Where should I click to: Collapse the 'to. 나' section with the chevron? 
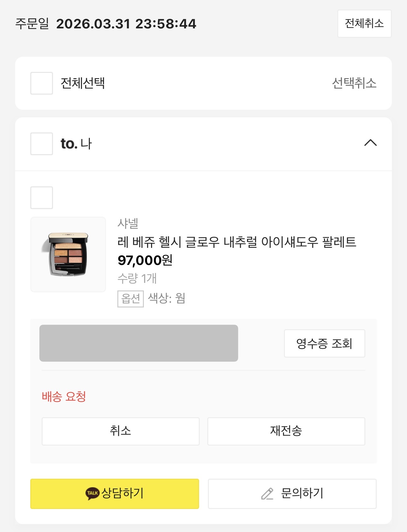370,143
